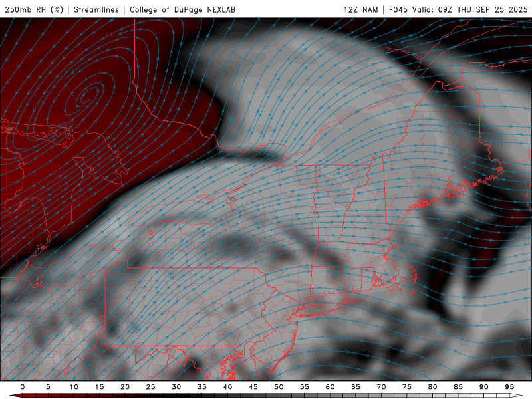
Task: Click "College of DuPage NEXLAB" header text
Action: pos(182,9)
